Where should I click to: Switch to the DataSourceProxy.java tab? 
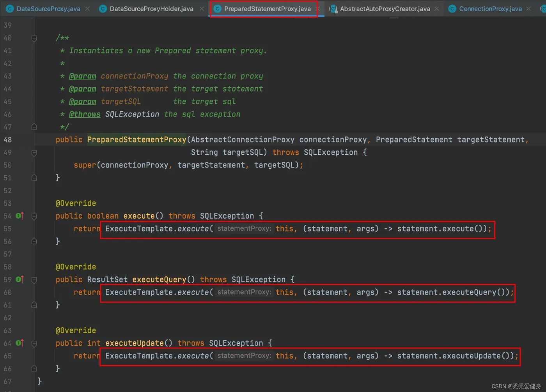[48, 9]
